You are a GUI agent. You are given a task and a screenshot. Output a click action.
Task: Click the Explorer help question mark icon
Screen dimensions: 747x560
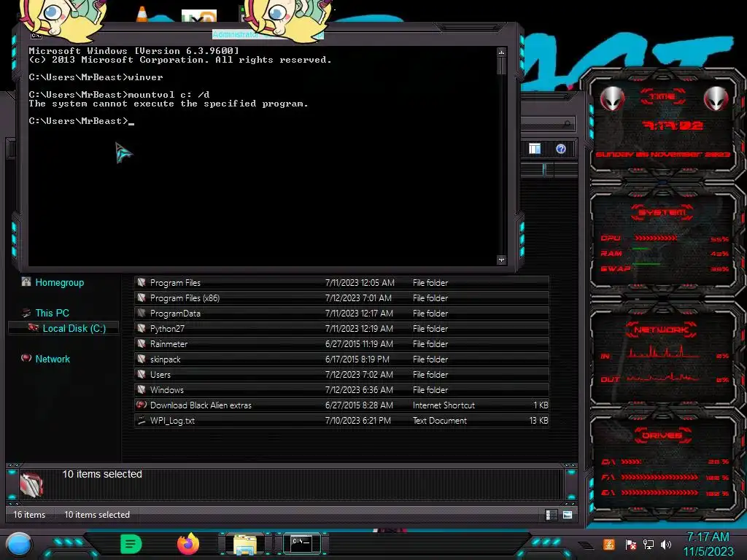(561, 149)
